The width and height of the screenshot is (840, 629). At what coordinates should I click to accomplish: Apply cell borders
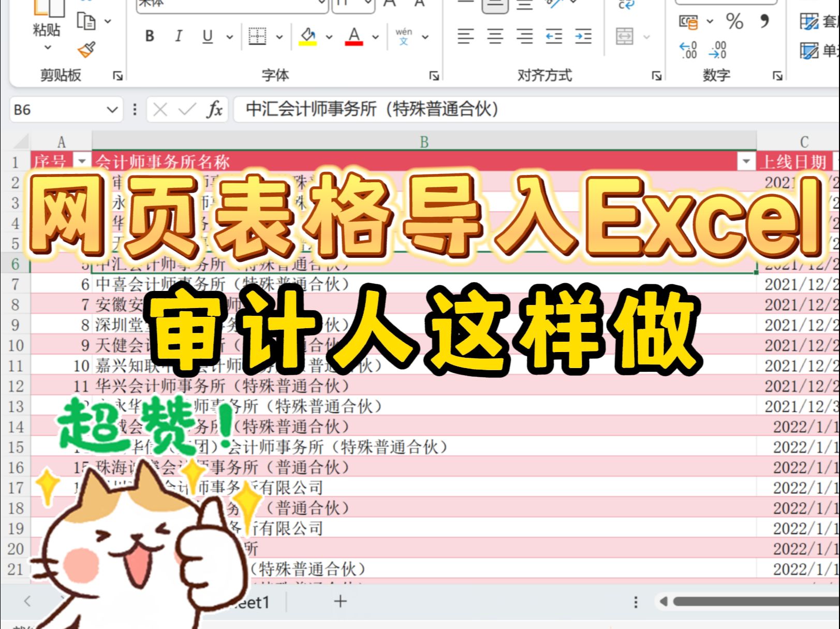point(257,36)
